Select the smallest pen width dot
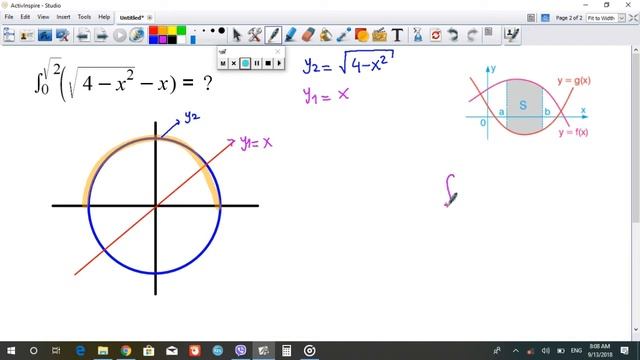 (x=195, y=31)
